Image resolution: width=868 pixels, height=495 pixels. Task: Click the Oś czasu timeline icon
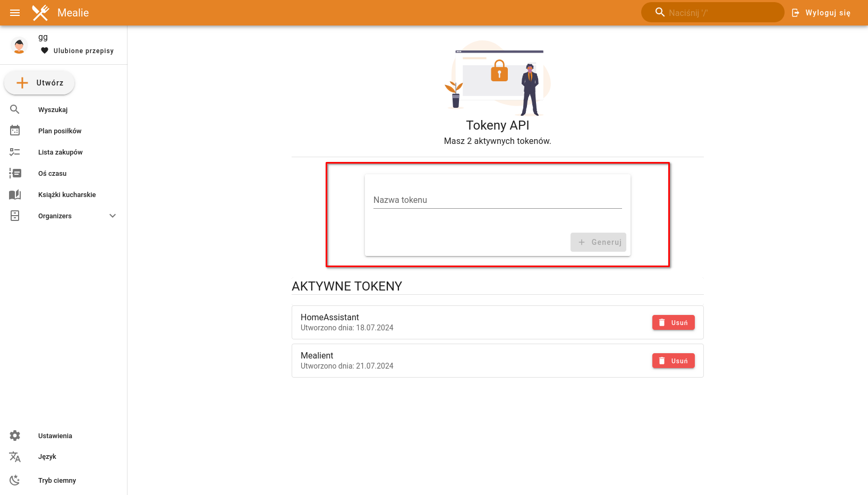[15, 173]
